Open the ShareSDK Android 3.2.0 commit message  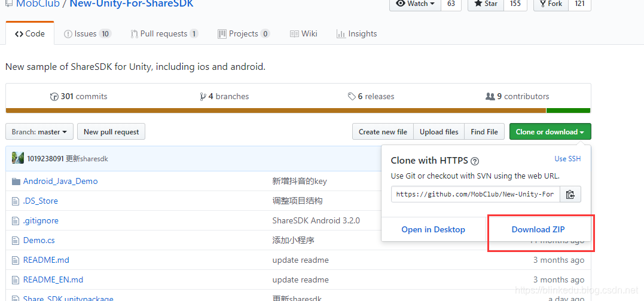point(316,220)
